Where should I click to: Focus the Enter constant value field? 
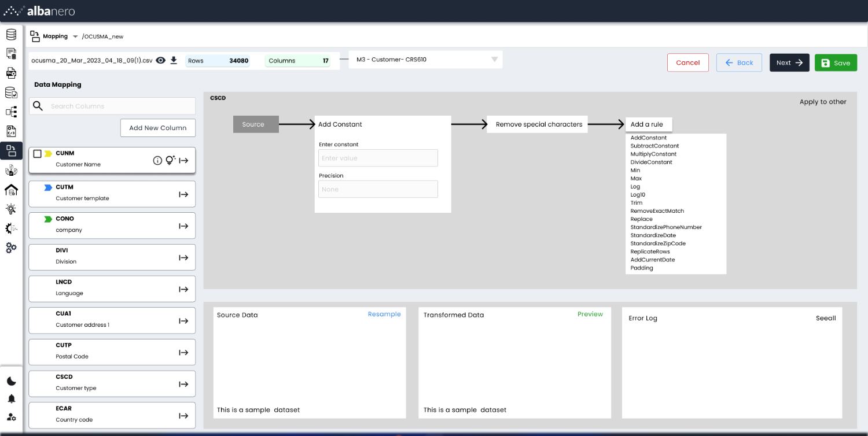(378, 158)
